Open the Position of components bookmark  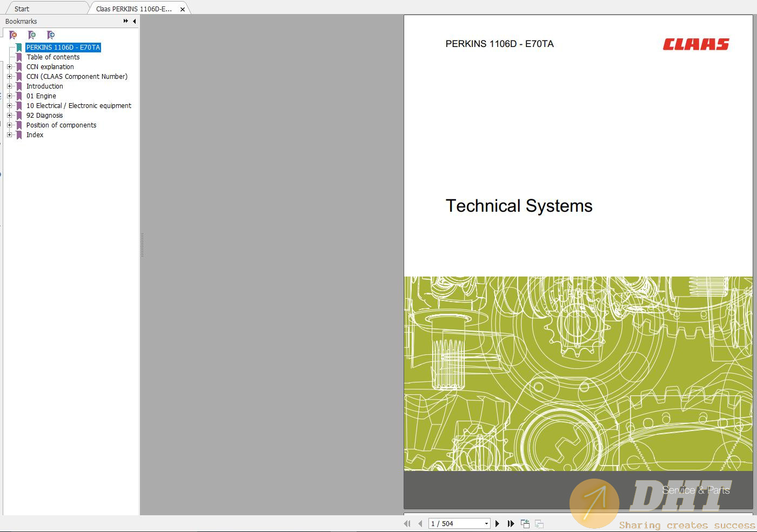[62, 125]
